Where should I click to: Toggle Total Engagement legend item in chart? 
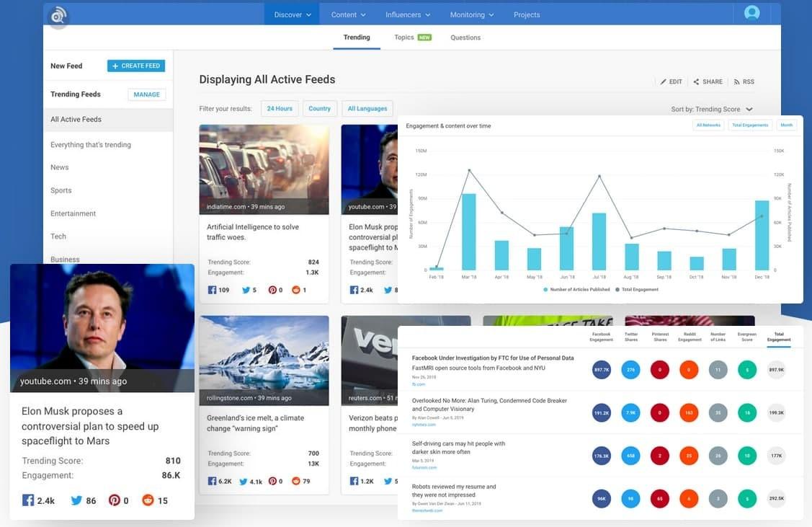click(x=636, y=290)
